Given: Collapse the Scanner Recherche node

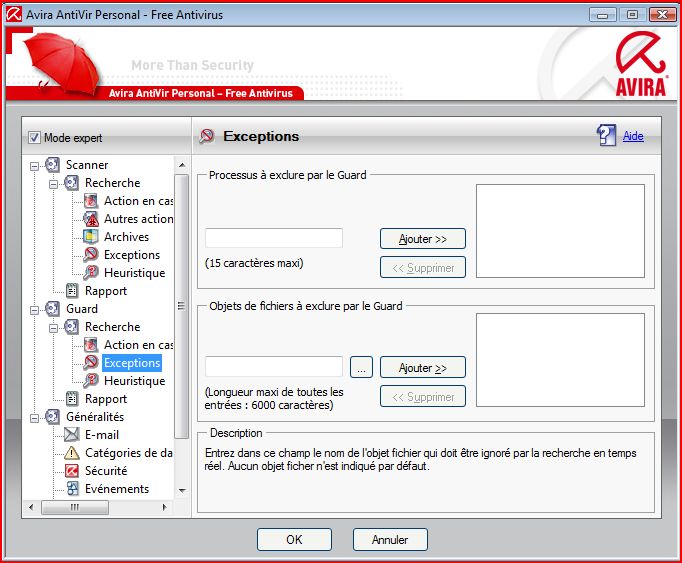Looking at the screenshot, I should coord(53,184).
